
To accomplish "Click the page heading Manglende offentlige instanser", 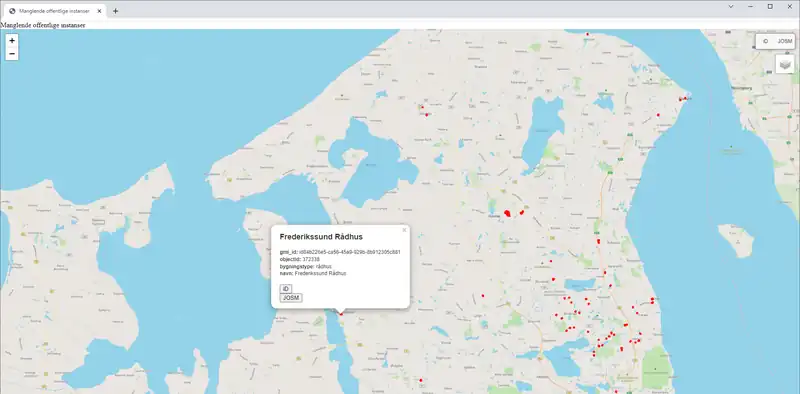I will click(43, 24).
